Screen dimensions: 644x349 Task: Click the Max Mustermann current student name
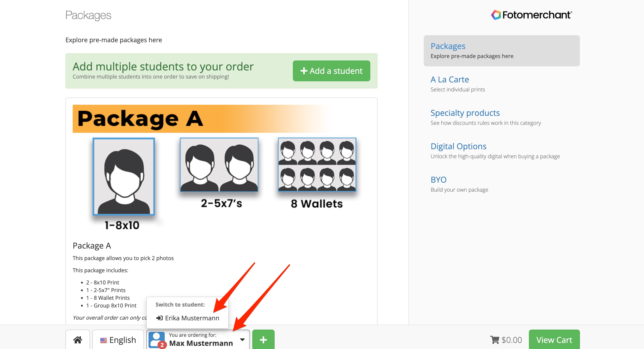(x=201, y=343)
